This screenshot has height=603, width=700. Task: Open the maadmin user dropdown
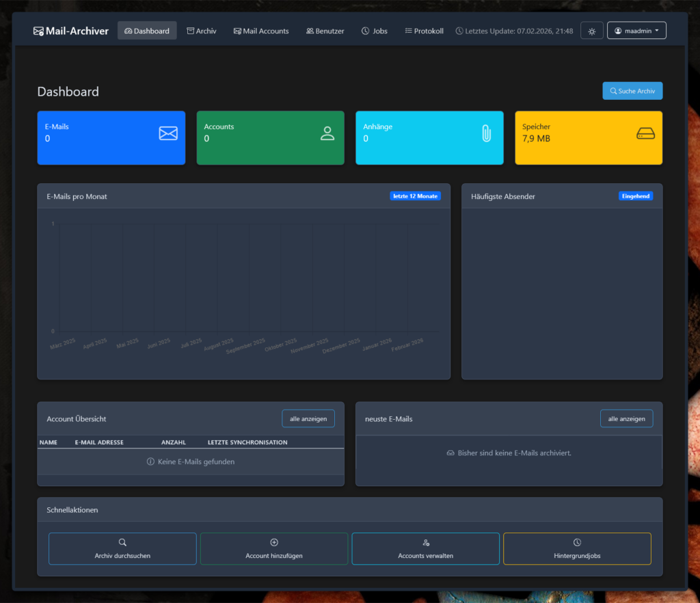tap(636, 31)
